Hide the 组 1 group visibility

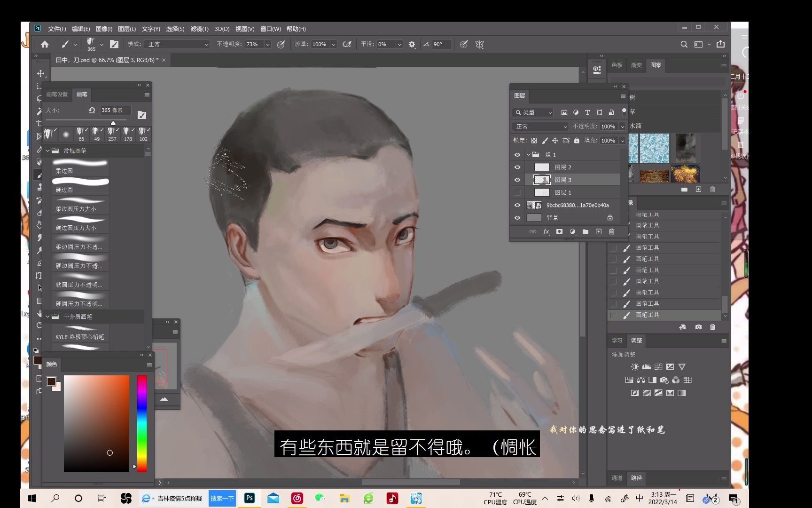point(517,155)
